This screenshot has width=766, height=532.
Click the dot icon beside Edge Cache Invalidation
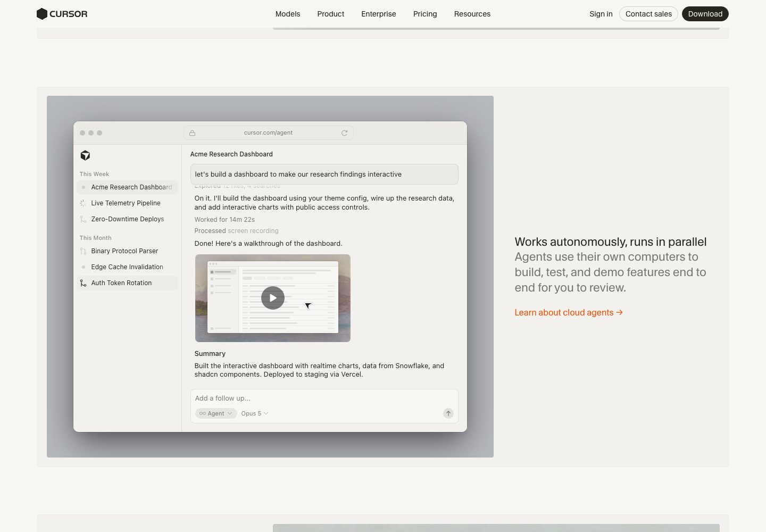coord(83,267)
